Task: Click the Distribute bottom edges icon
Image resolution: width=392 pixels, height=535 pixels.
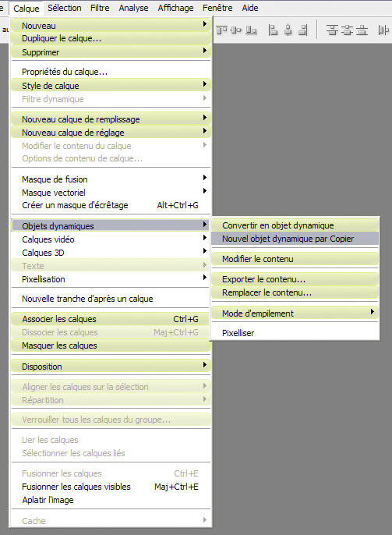Action: (362, 30)
